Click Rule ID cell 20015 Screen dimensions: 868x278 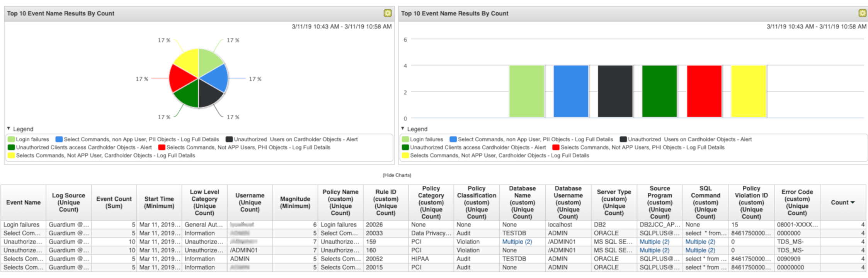386,267
